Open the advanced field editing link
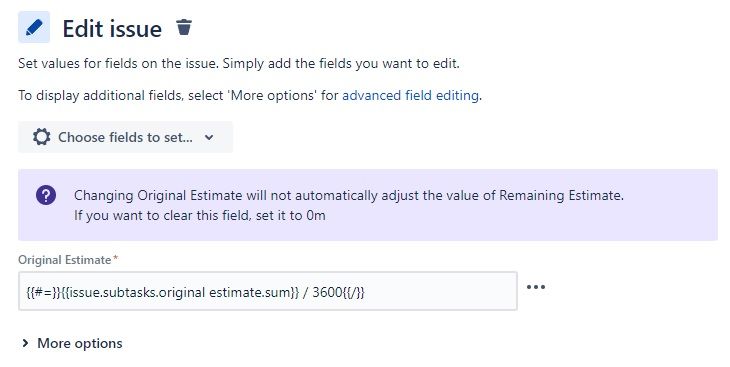 pos(410,95)
